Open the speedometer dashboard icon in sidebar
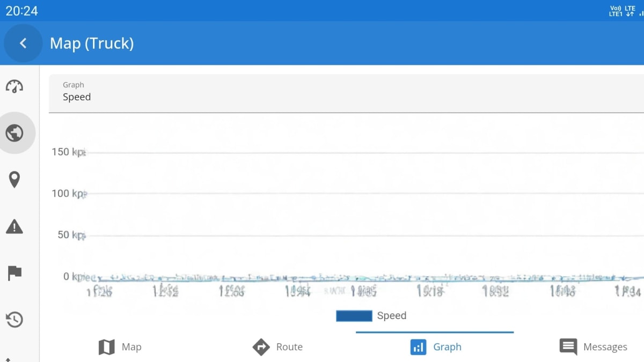Image resolution: width=644 pixels, height=362 pixels. click(x=14, y=86)
